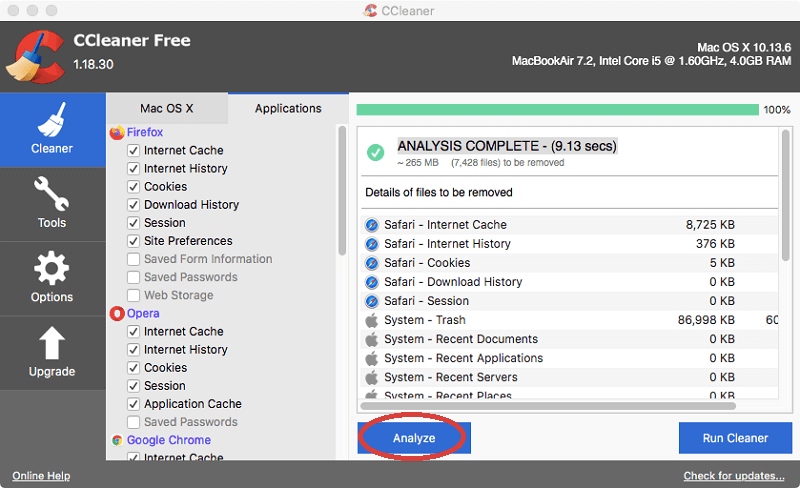
Task: Uncheck Opera Cookies checkbox
Action: [x=133, y=368]
